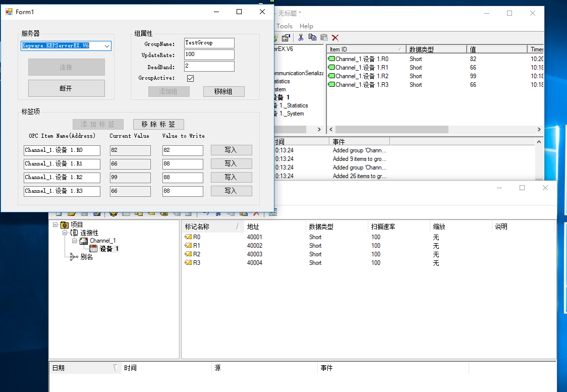567x392 pixels.
Task: Select the 别名 alias node in tree
Action: (86, 257)
